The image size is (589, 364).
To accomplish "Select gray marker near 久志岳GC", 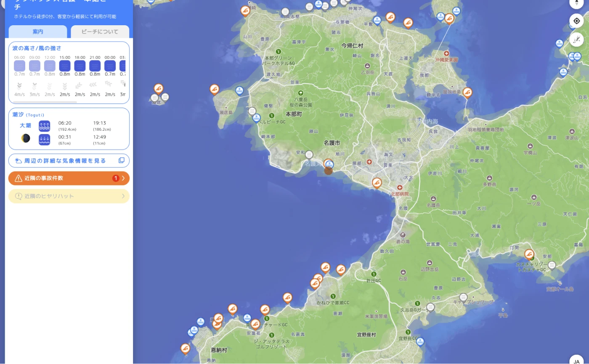I will 430,307.
